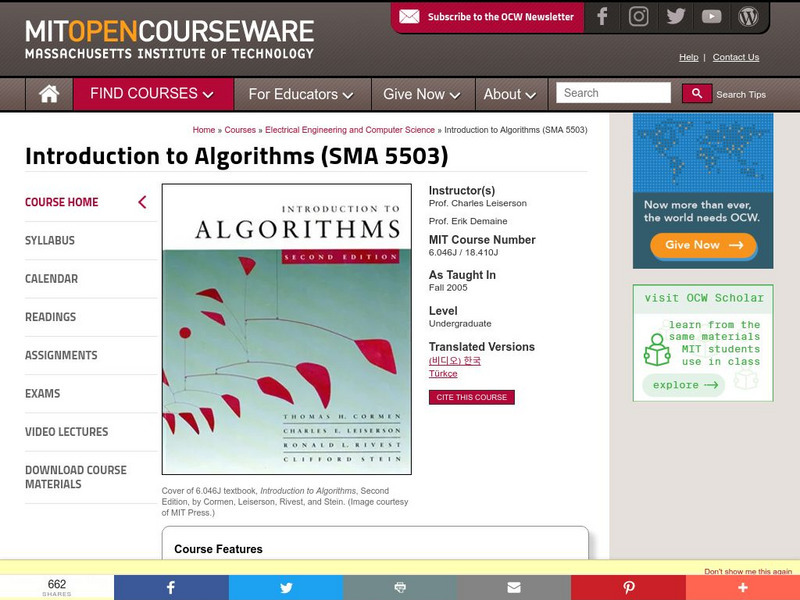Open Electrical Engineering and Computer Science breadcrumb
The width and height of the screenshot is (800, 600).
350,130
